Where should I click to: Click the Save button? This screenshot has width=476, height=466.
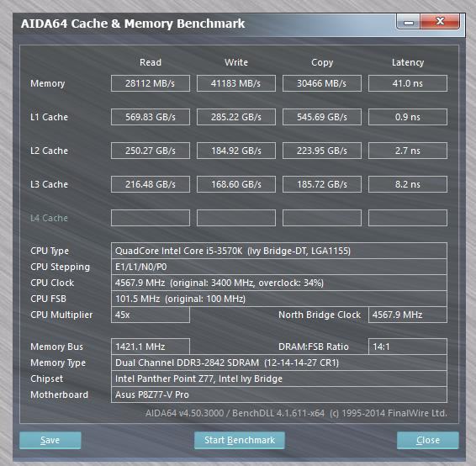50,440
